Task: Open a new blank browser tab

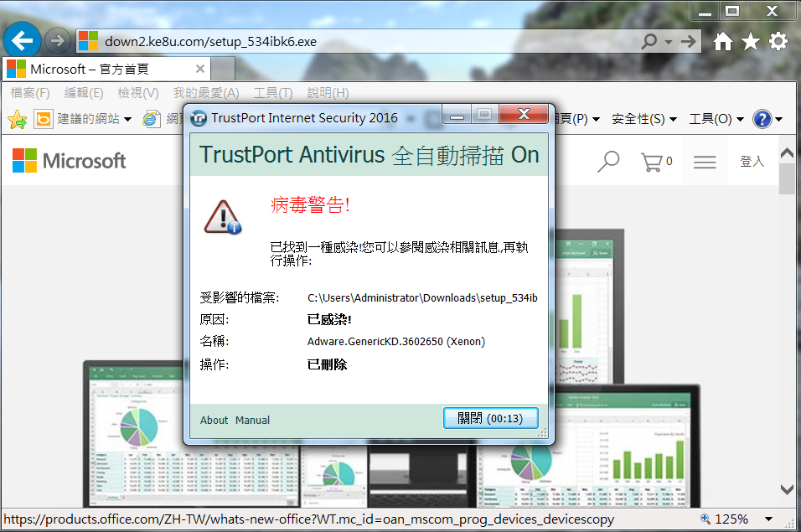Action: 223,69
